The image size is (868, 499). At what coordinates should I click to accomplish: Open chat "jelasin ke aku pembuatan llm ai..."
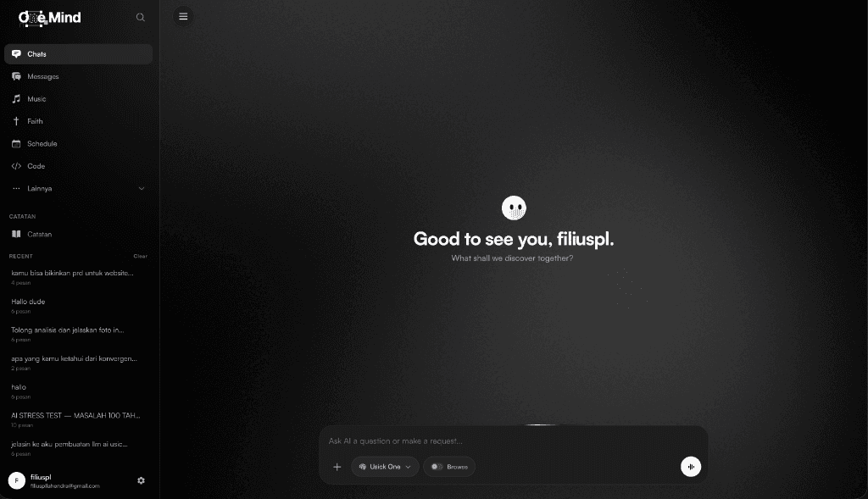click(x=78, y=448)
